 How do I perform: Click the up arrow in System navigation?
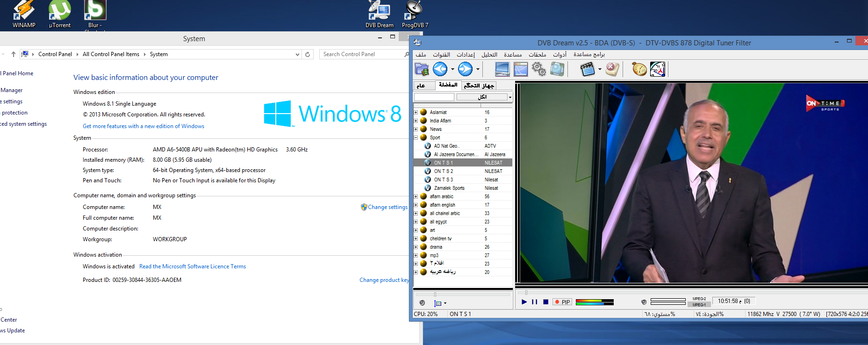[x=14, y=54]
